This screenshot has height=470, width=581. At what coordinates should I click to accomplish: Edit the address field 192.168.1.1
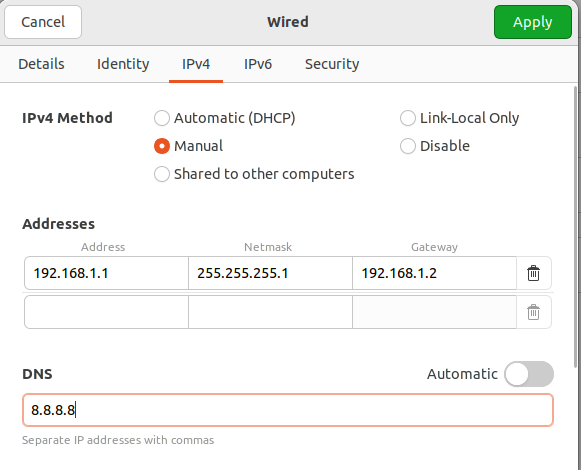coord(106,273)
